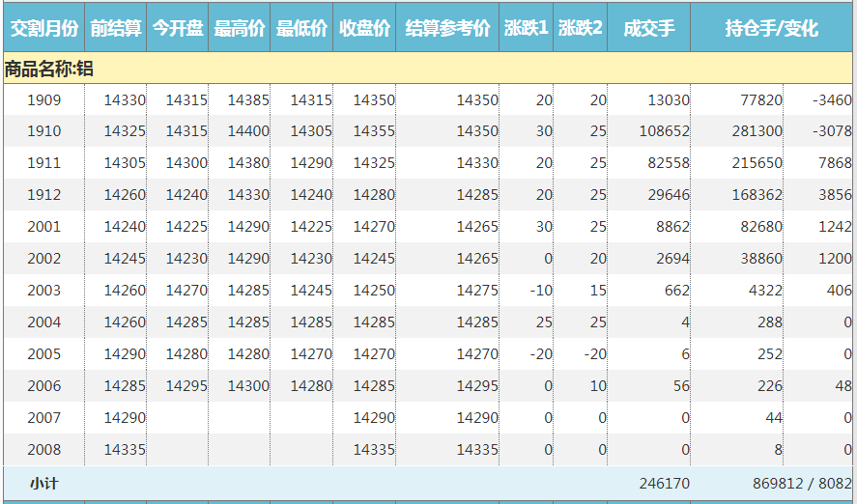Select the 成交手 column header
This screenshot has width=857, height=504.
tap(648, 28)
